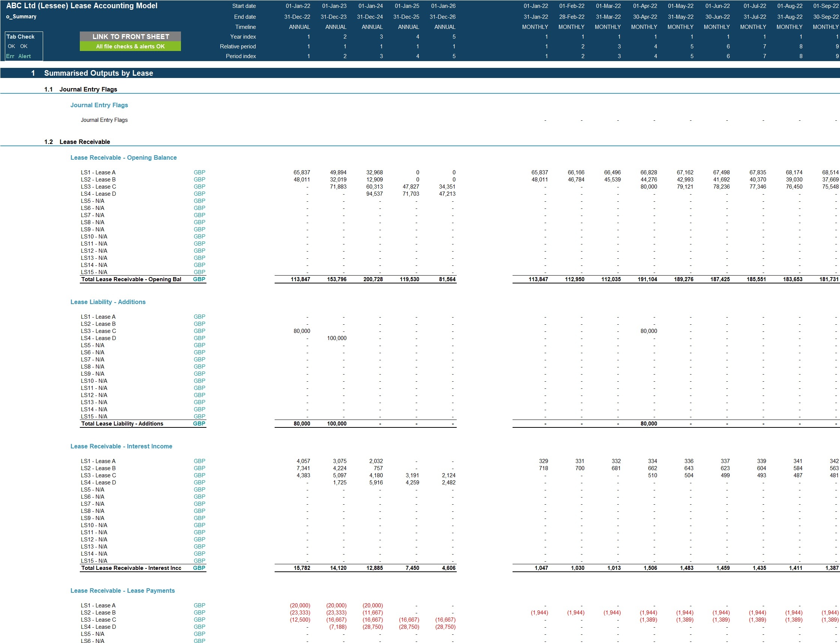Screen dimensions: 840x643
Task: Select the 'LS5 - N/A' row under Opening Balance
Action: point(93,201)
